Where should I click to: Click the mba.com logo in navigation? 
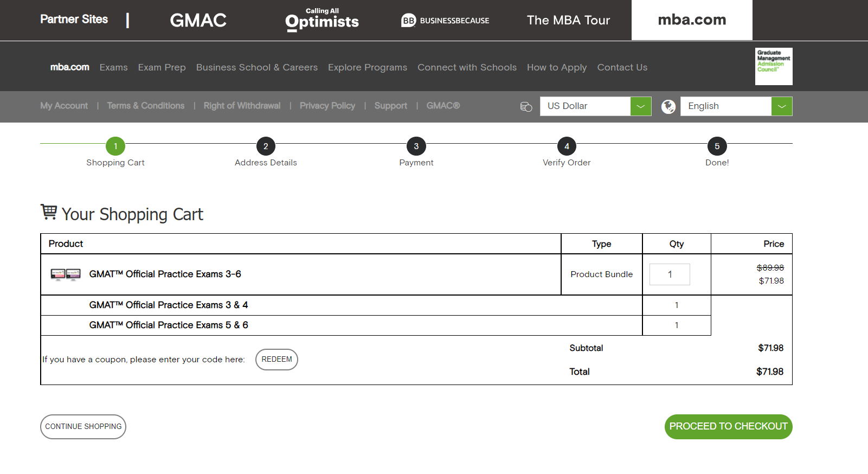click(x=70, y=67)
